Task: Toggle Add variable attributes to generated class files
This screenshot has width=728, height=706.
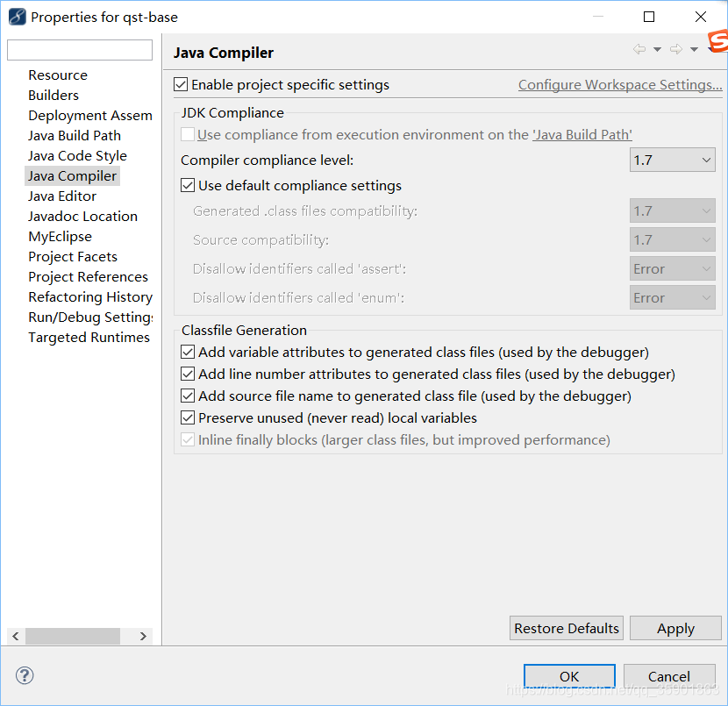Action: pos(188,352)
